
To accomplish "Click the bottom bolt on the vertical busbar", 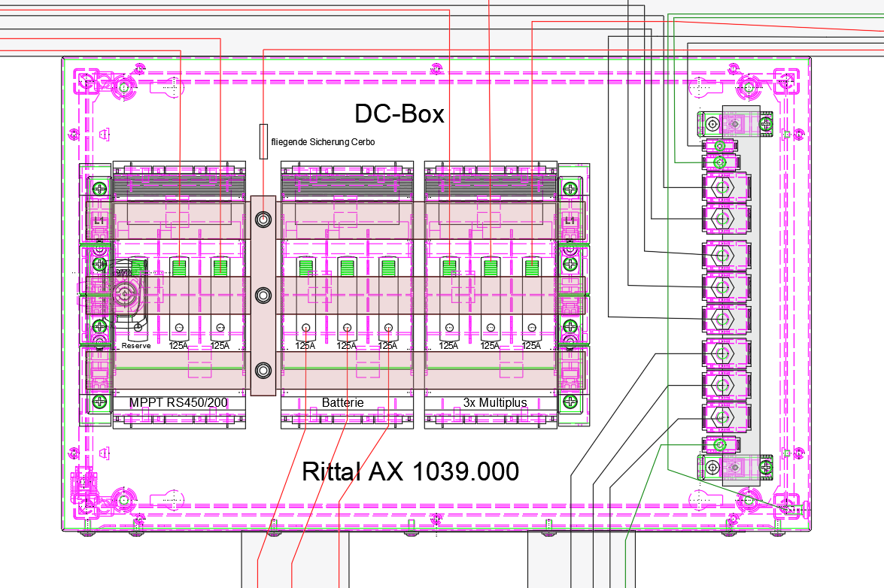I will (263, 371).
